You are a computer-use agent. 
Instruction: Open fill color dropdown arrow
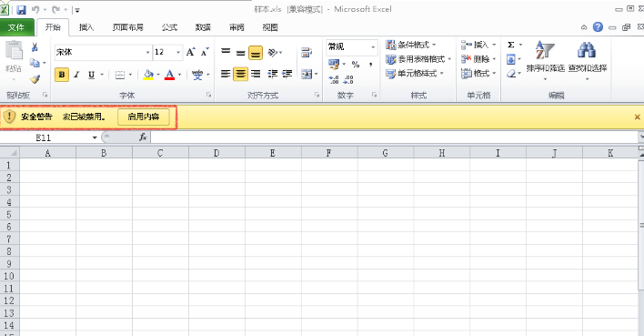(158, 75)
